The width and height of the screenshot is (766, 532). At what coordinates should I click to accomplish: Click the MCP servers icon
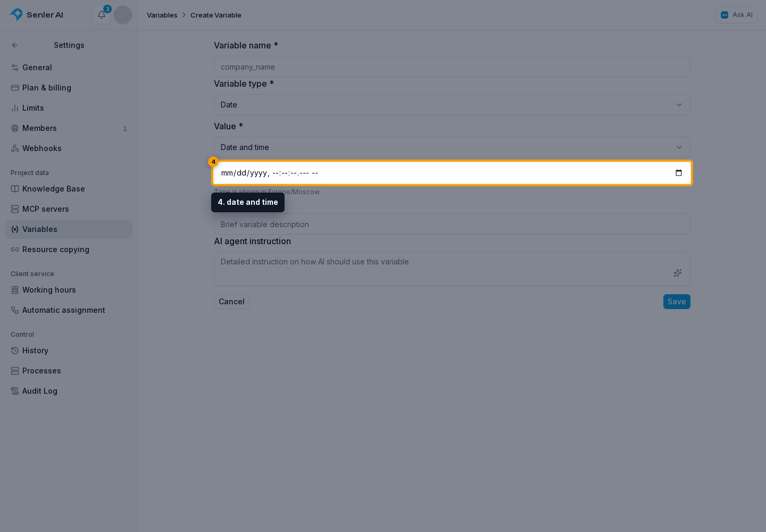click(15, 209)
